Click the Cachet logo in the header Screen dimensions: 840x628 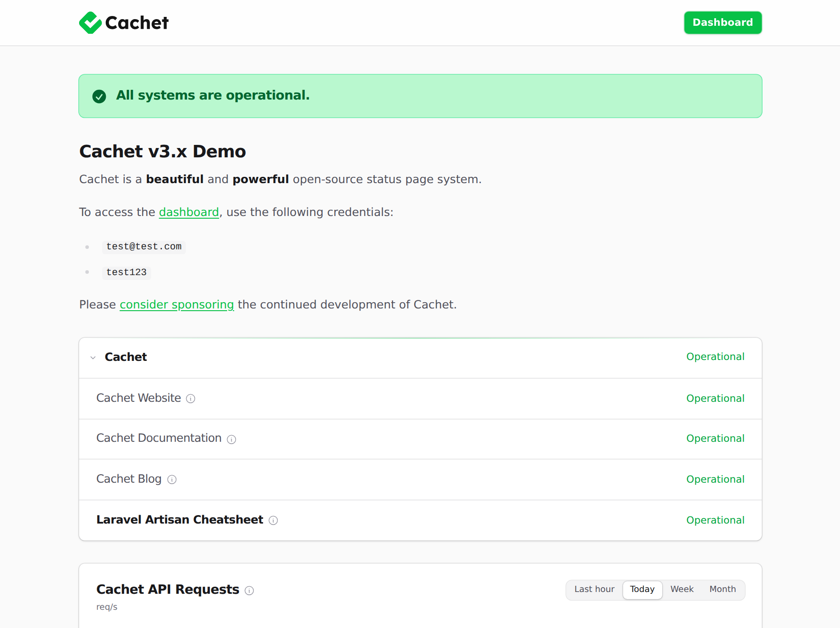click(124, 23)
